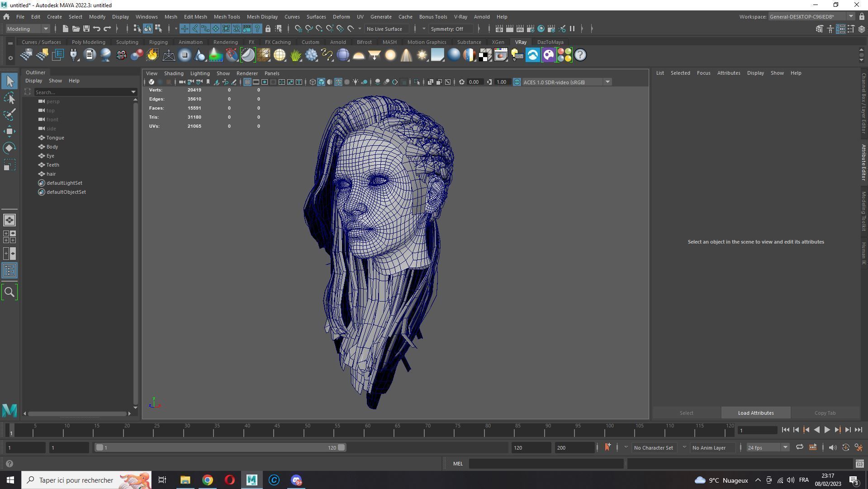Open the Modeling menu set dropdown

coord(28,29)
